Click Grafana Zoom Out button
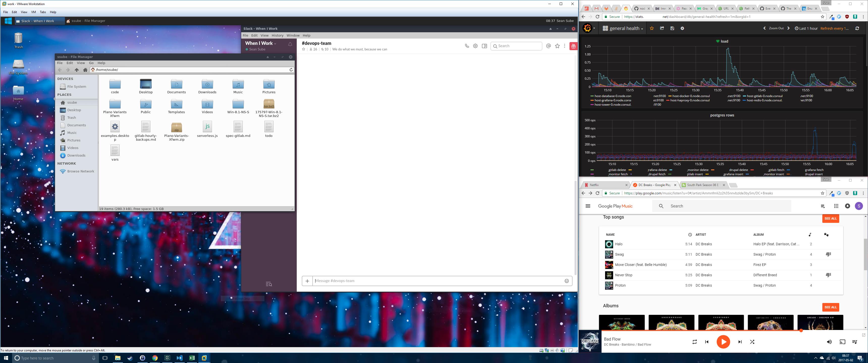The width and height of the screenshot is (868, 363). [x=776, y=28]
